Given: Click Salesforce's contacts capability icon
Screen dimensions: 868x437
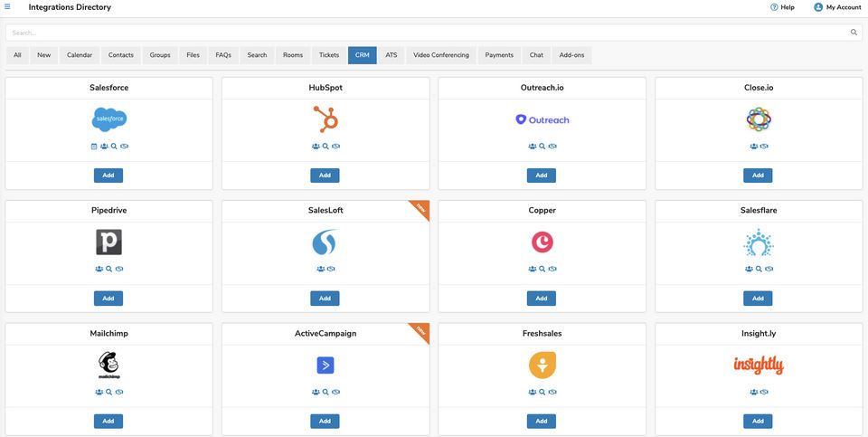Looking at the screenshot, I should [104, 147].
